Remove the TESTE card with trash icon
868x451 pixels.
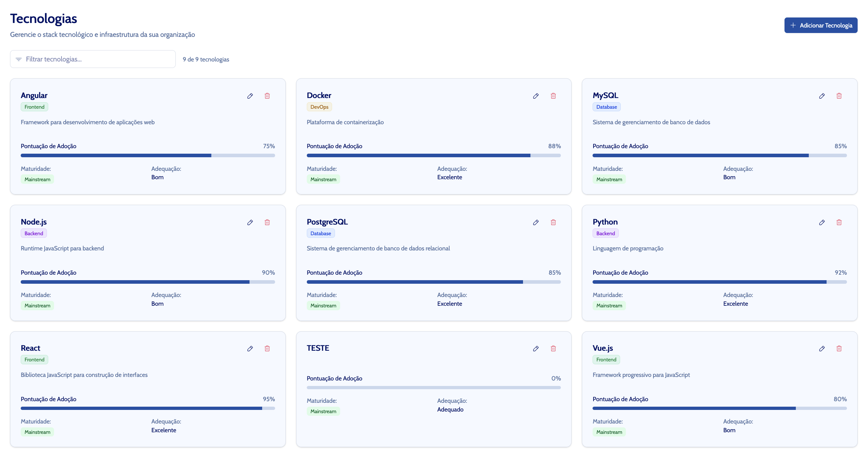click(553, 349)
